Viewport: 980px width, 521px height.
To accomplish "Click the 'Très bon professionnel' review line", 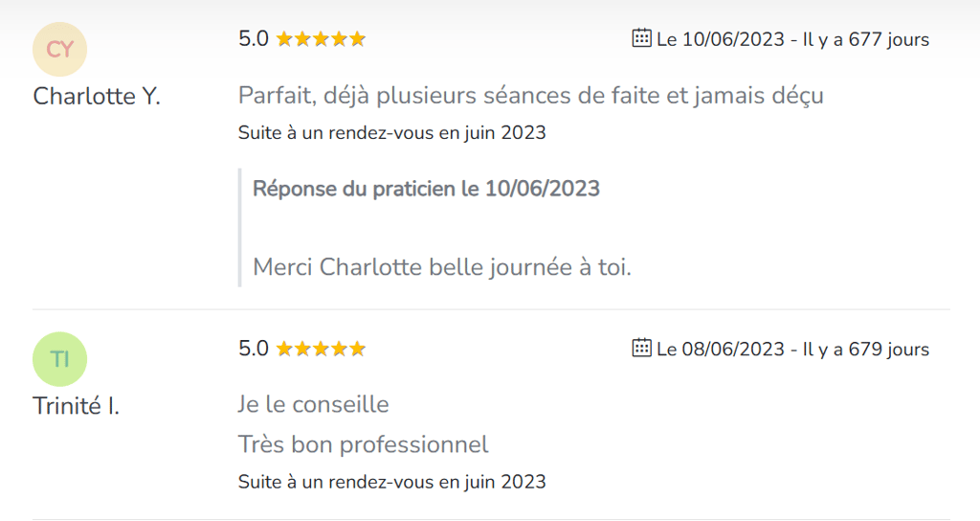I will coord(363,444).
